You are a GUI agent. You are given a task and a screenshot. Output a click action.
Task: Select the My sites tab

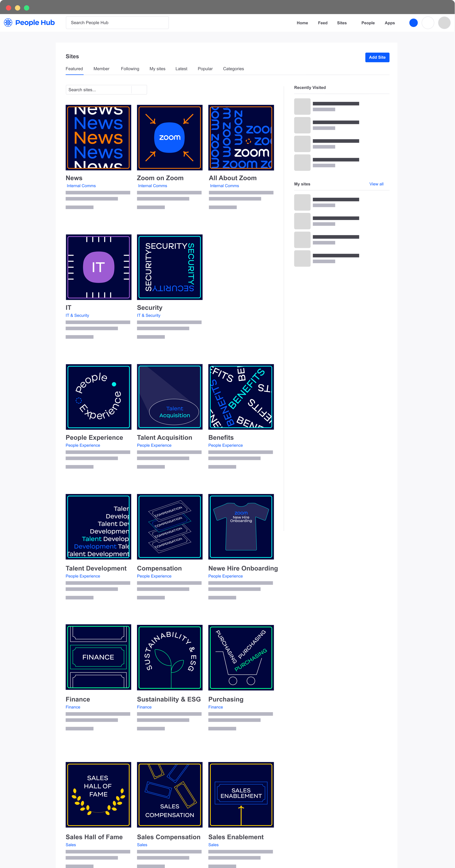click(x=157, y=69)
